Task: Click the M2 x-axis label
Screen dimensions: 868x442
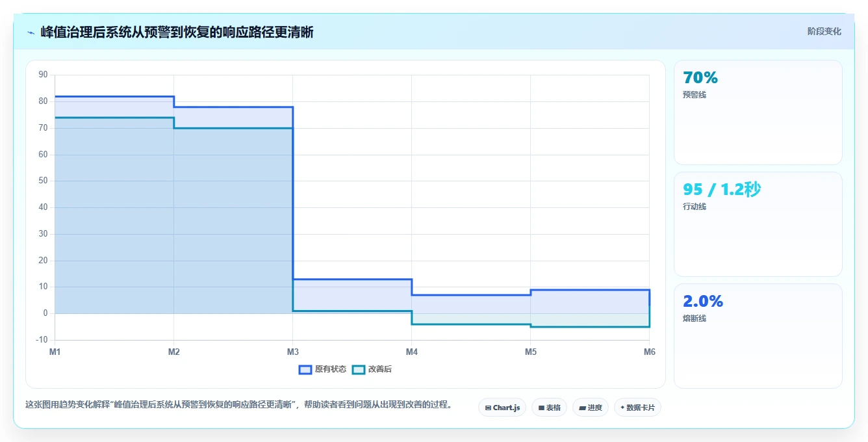Action: (x=174, y=352)
